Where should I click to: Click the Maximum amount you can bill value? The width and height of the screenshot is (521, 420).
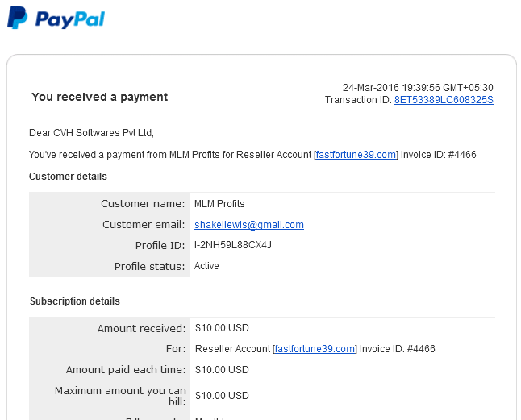point(222,396)
